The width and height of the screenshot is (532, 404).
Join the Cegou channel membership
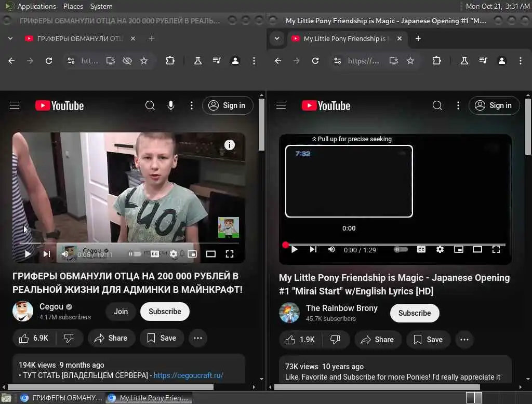point(121,312)
